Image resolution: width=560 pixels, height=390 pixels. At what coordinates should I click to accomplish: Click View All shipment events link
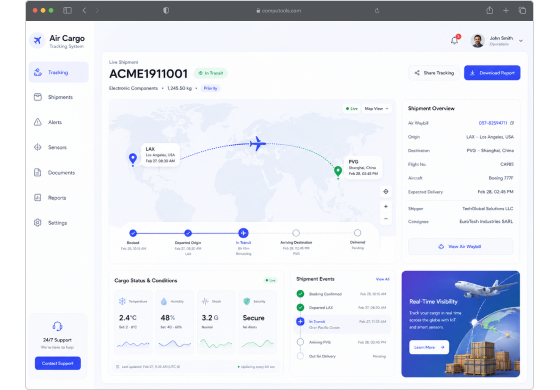pos(382,279)
